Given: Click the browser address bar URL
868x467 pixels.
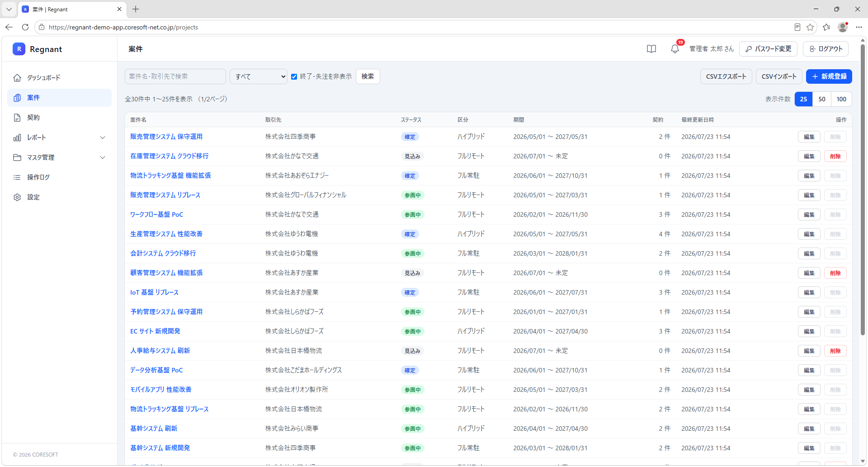Looking at the screenshot, I should 123,27.
